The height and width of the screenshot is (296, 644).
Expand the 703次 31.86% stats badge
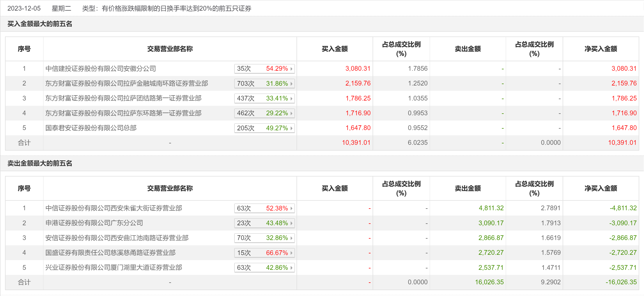click(x=264, y=84)
